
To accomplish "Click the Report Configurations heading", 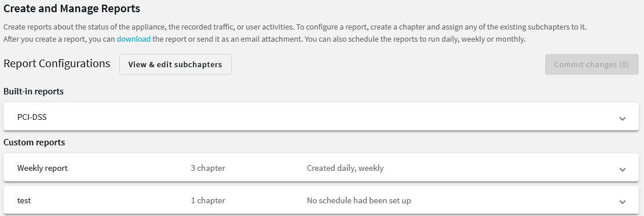I will pos(57,64).
